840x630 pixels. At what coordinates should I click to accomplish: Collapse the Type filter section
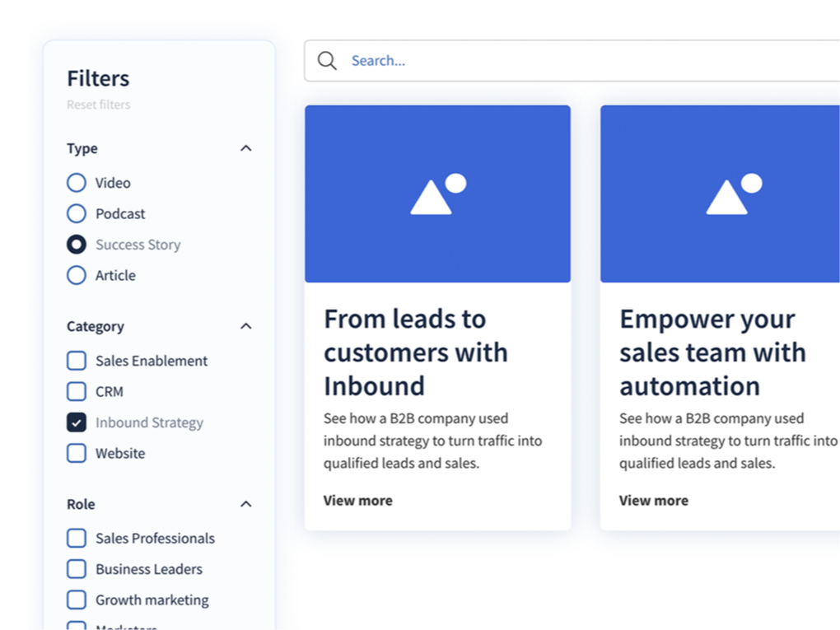pyautogui.click(x=245, y=148)
